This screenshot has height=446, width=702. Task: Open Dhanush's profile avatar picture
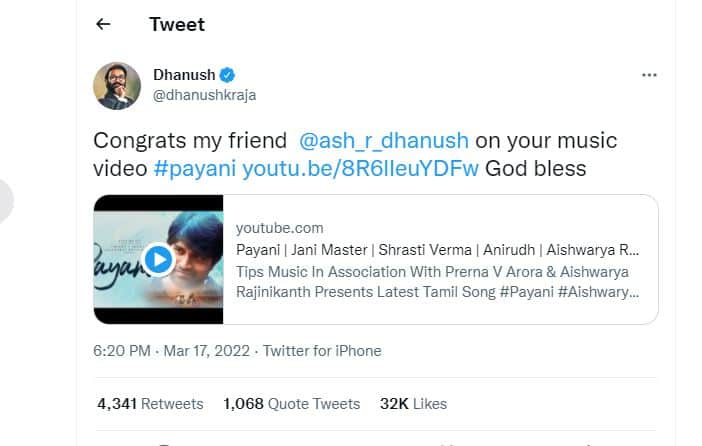[x=117, y=85]
